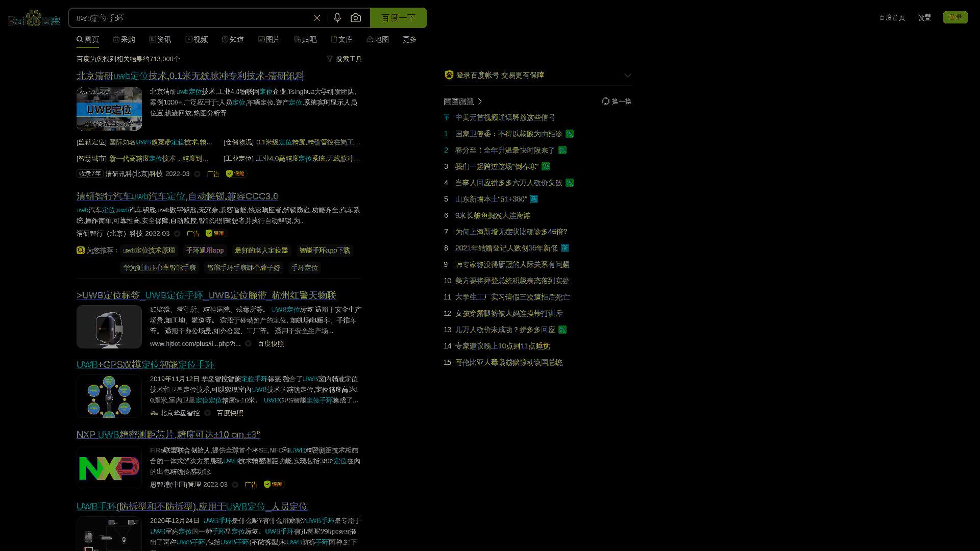Refresh hot search with 换一换
980x551 pixels.
(617, 102)
